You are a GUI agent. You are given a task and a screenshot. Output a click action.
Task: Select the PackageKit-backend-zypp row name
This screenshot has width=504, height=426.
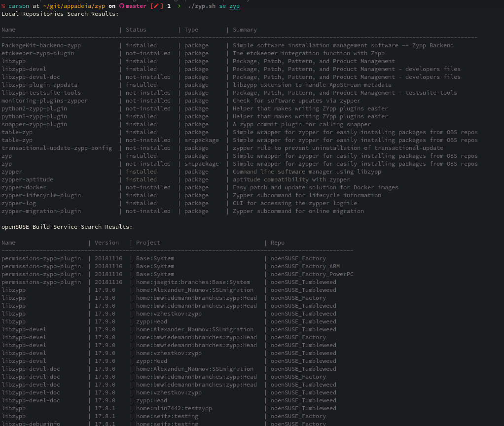point(41,46)
